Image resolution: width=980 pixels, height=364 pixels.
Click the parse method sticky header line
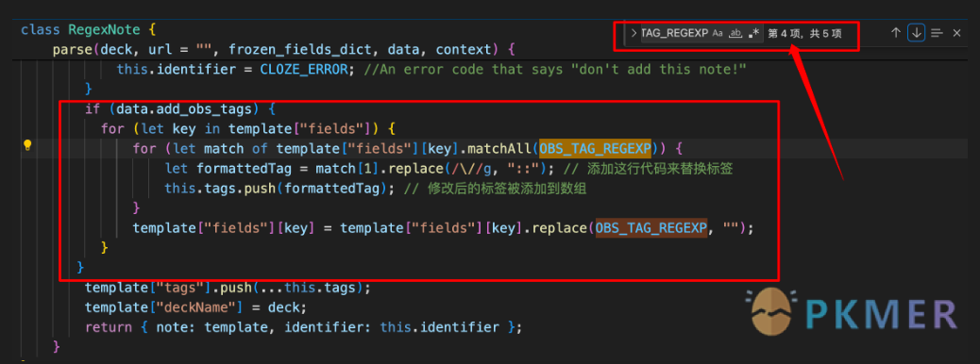click(x=284, y=49)
